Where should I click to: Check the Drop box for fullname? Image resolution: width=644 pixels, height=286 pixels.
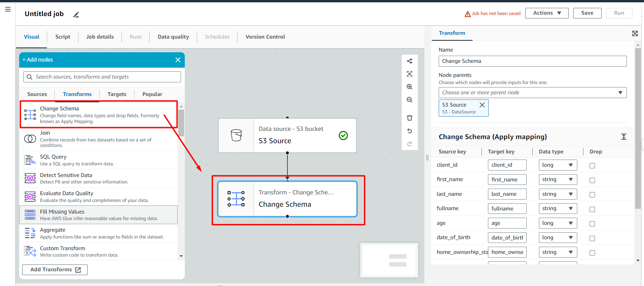tap(592, 209)
